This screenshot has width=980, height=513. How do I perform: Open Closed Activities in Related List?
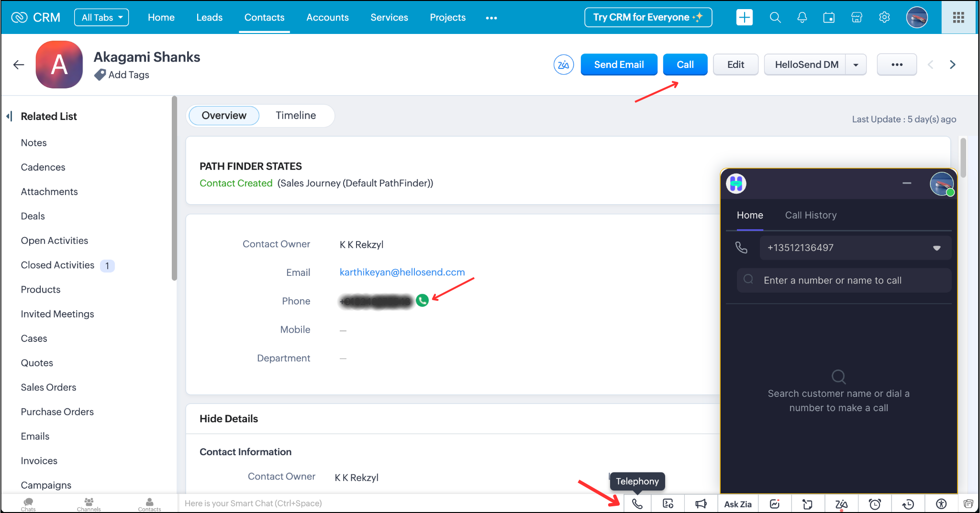point(57,265)
